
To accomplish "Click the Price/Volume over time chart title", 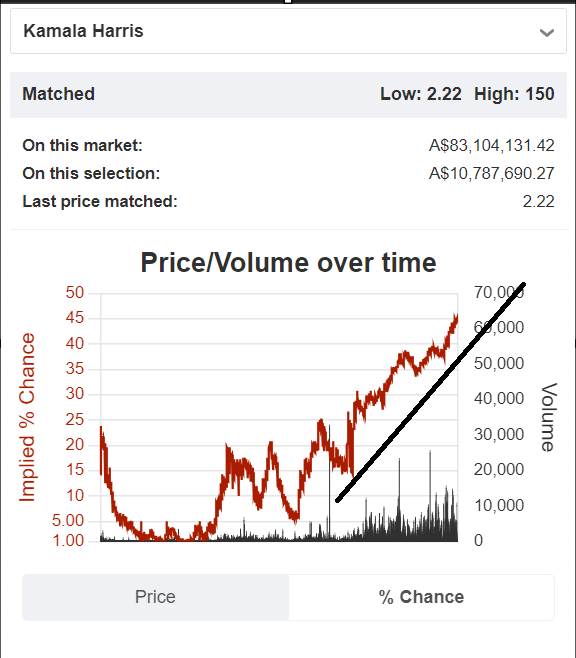I will pos(288,263).
